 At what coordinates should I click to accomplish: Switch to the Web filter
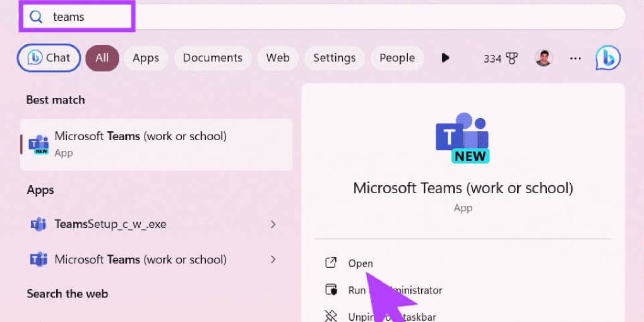tap(278, 58)
